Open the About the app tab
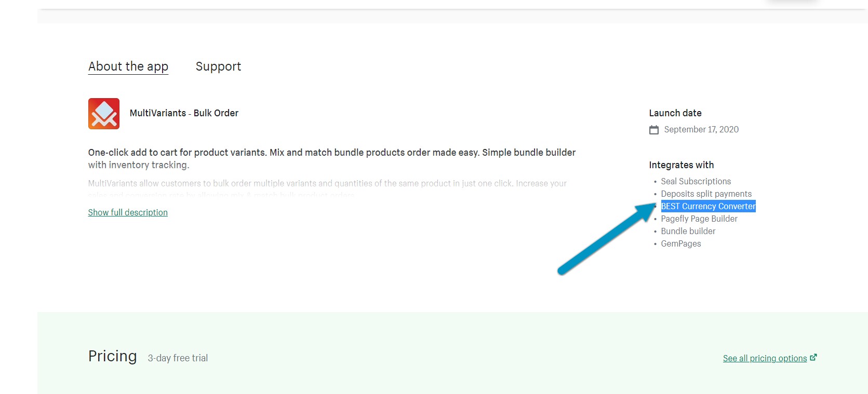Image resolution: width=868 pixels, height=394 pixels. (128, 66)
